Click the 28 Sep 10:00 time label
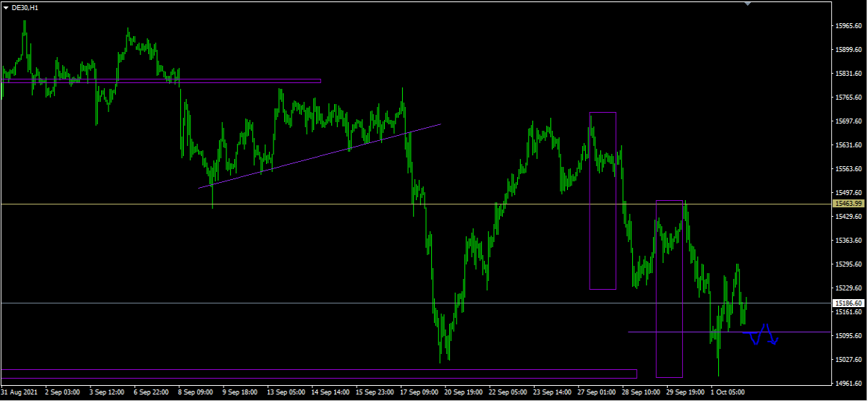The height and width of the screenshot is (401, 868). 642,393
